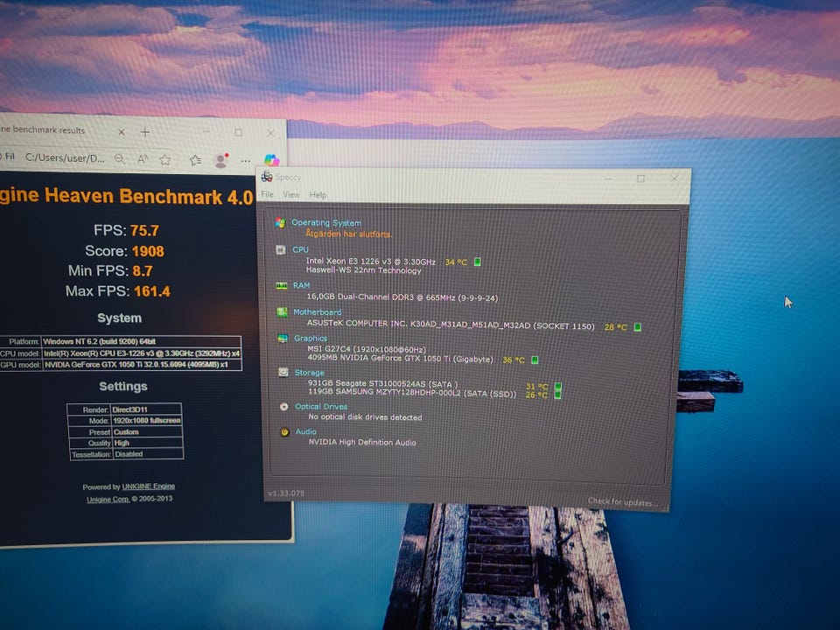840x630 pixels.
Task: Click the Storage drive icon in Speccy
Action: tap(283, 372)
